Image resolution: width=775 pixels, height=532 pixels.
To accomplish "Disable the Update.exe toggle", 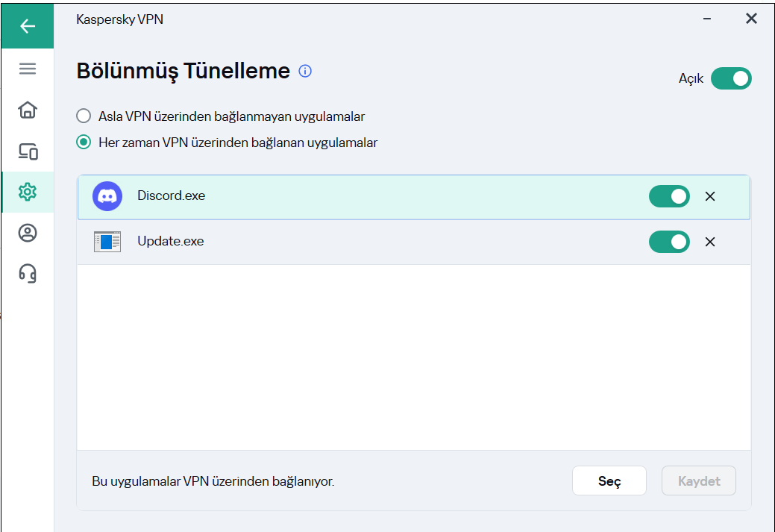I will click(x=668, y=242).
